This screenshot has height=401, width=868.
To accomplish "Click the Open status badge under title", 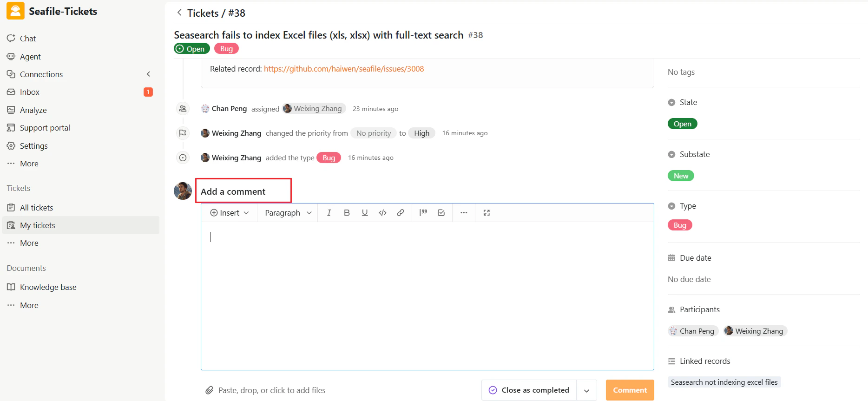I will tap(192, 49).
